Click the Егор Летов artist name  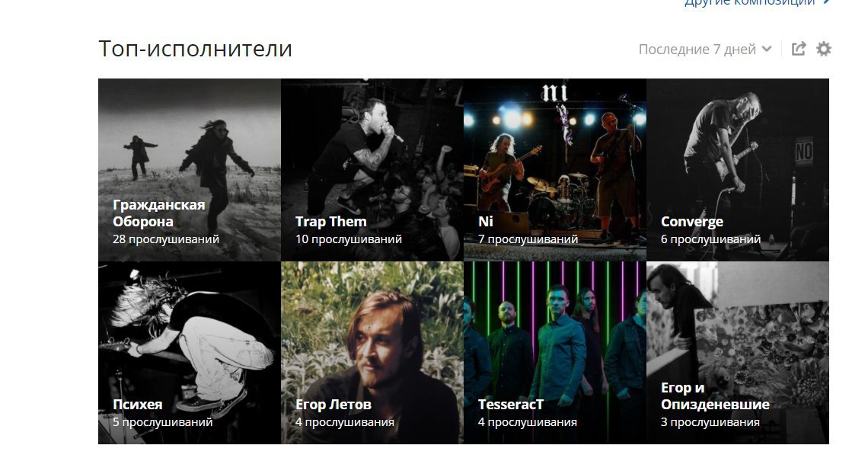(333, 405)
